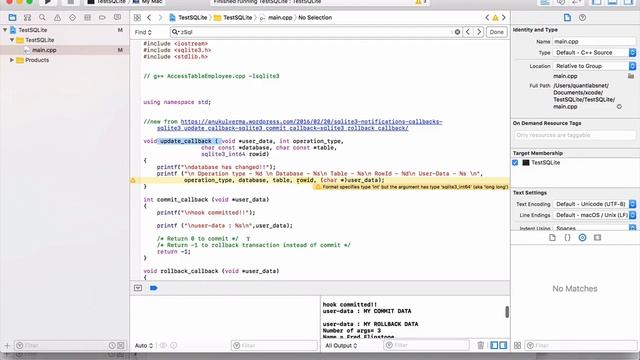
Task: Toggle breakpoints activation button
Action: [x=153, y=288]
